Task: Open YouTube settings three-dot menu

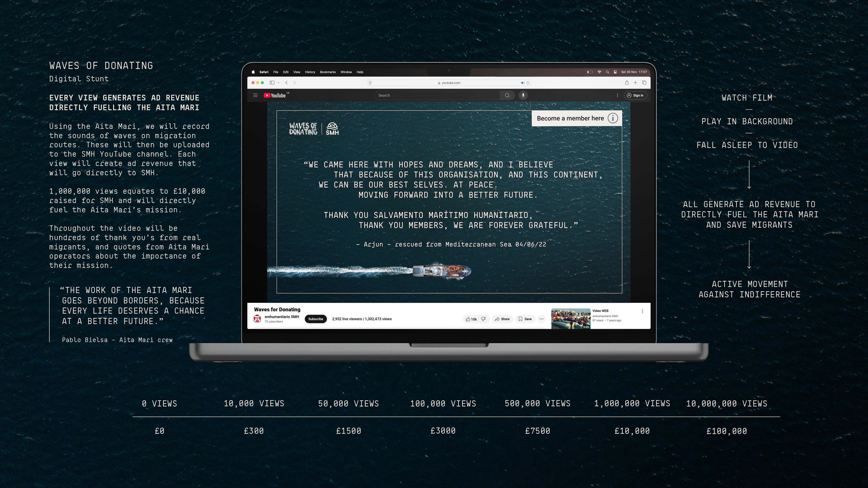Action: [617, 95]
